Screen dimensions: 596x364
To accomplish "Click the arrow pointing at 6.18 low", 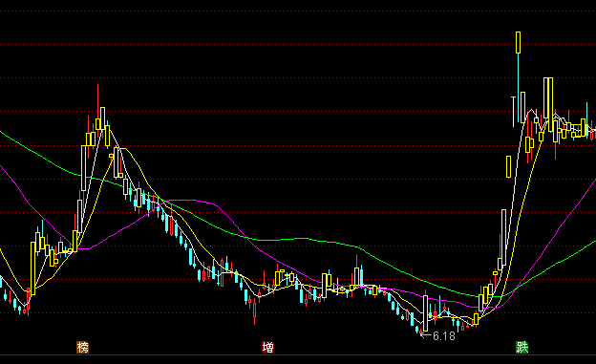I will click(426, 335).
